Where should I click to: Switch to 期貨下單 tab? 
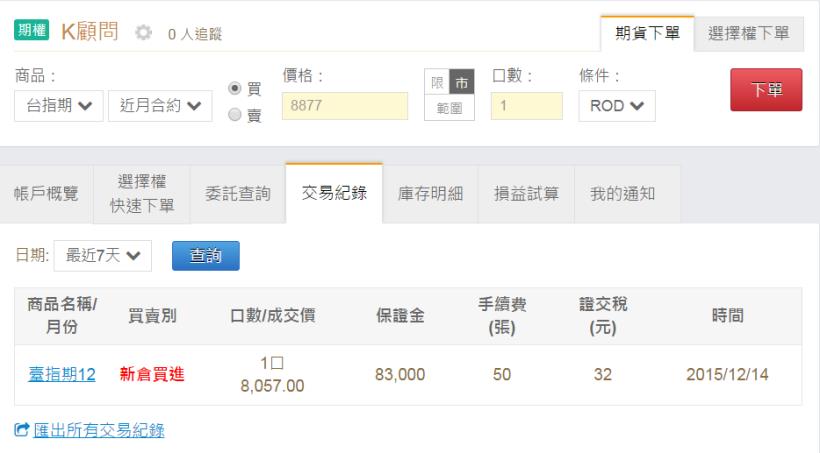point(647,33)
